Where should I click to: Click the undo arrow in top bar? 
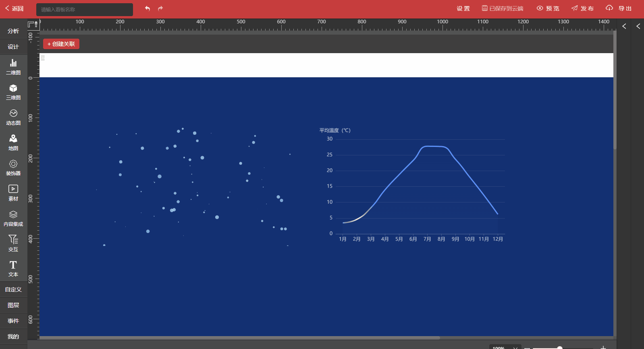[x=147, y=8]
